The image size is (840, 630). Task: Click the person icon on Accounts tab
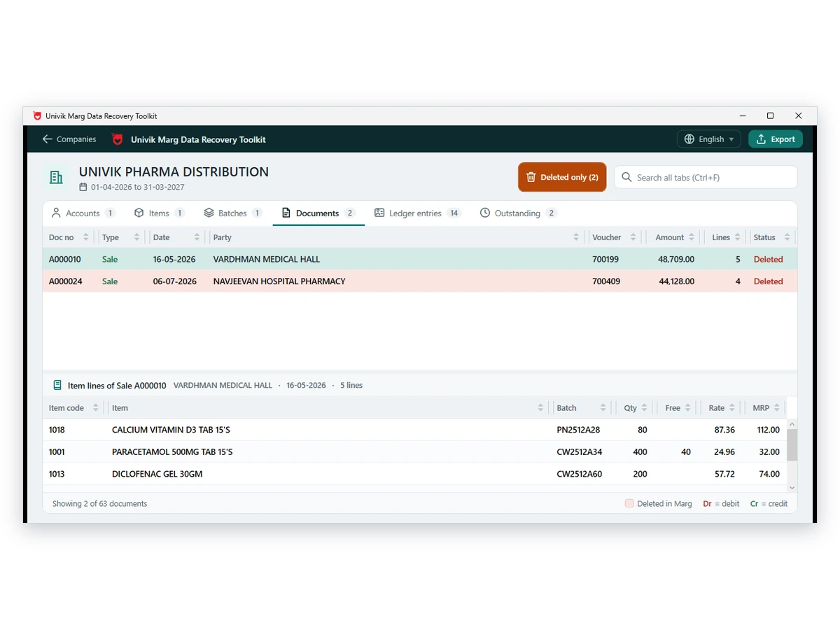pyautogui.click(x=57, y=213)
